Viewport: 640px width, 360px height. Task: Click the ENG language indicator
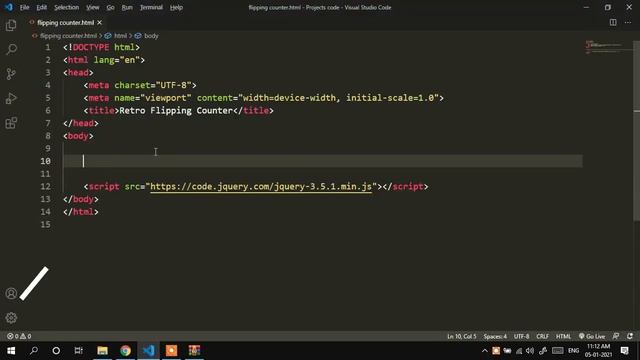point(573,351)
